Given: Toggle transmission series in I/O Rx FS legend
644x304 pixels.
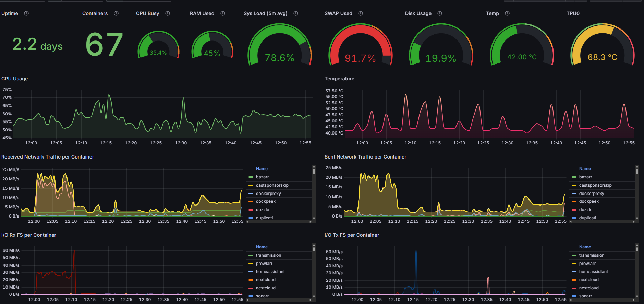Looking at the screenshot, I should tap(268, 255).
